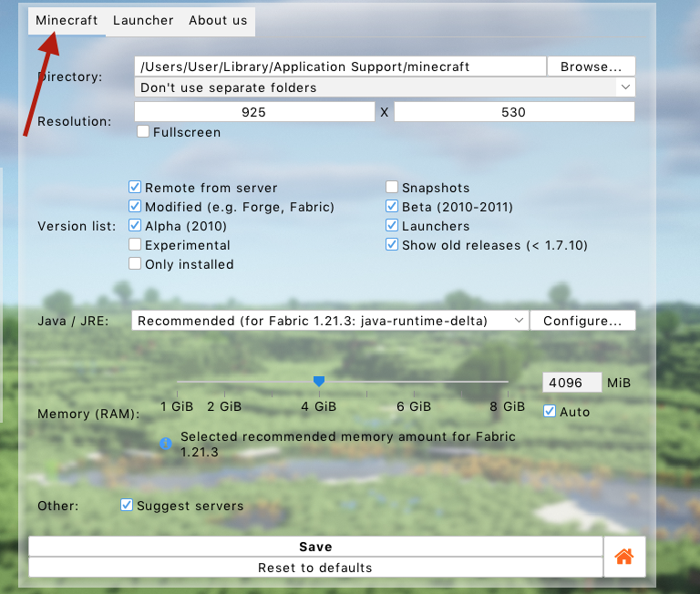Click the 6 GiB slider label
Viewport: 700px width, 594px height.
(x=414, y=406)
